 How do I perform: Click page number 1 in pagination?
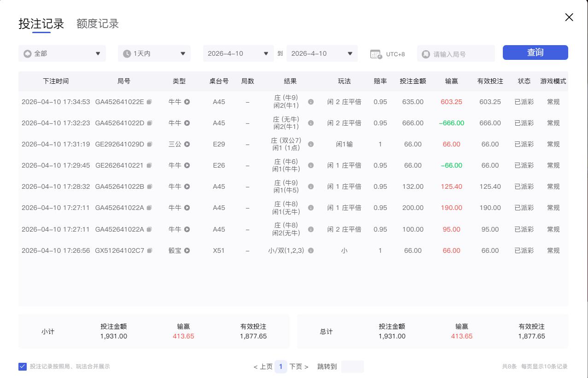coord(281,366)
